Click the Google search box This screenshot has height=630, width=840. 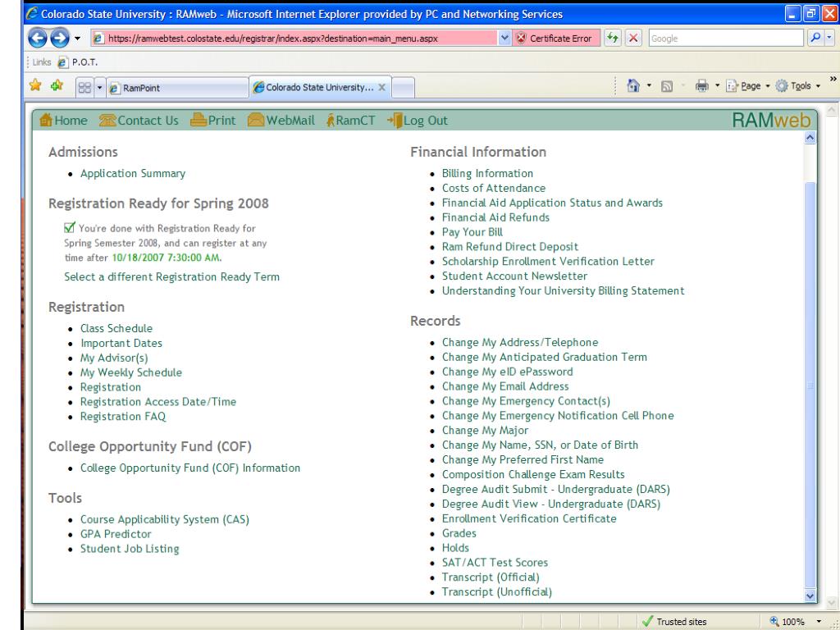726,38
